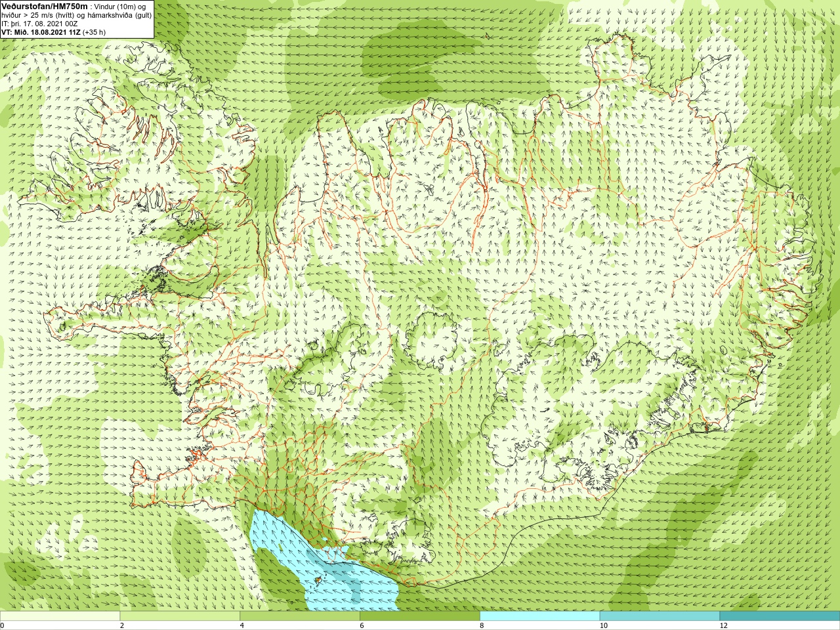This screenshot has height=630, width=840.
Task: Click the 'IT: þri. 17. 08. 2021 00Z' line
Action: point(39,24)
